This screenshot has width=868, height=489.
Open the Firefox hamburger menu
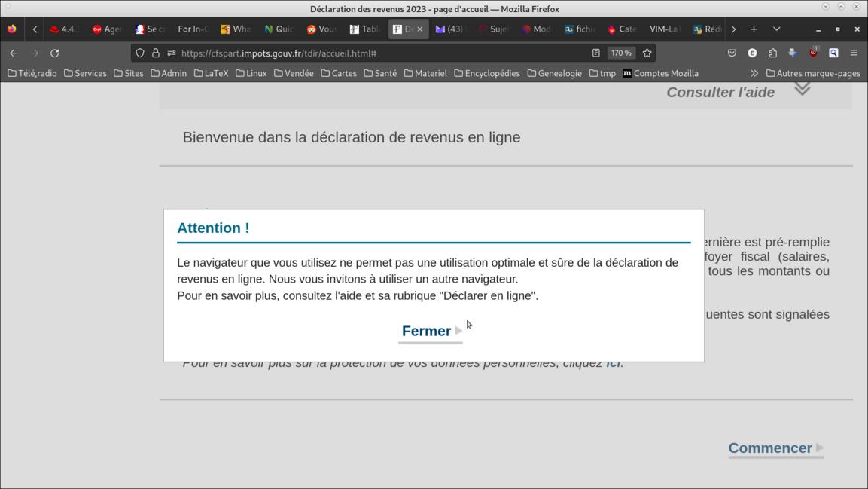854,53
